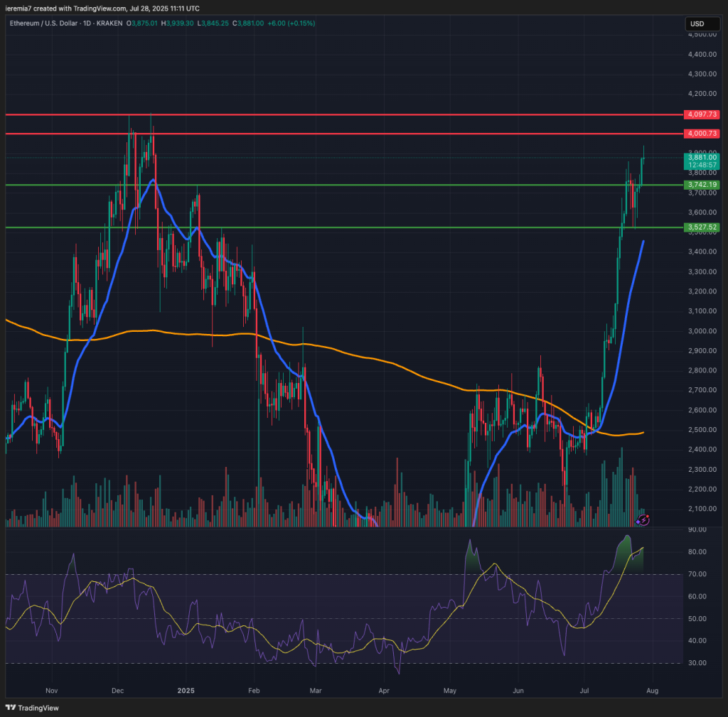This screenshot has height=717, width=728.
Task: Click the USD currency button
Action: click(702, 23)
